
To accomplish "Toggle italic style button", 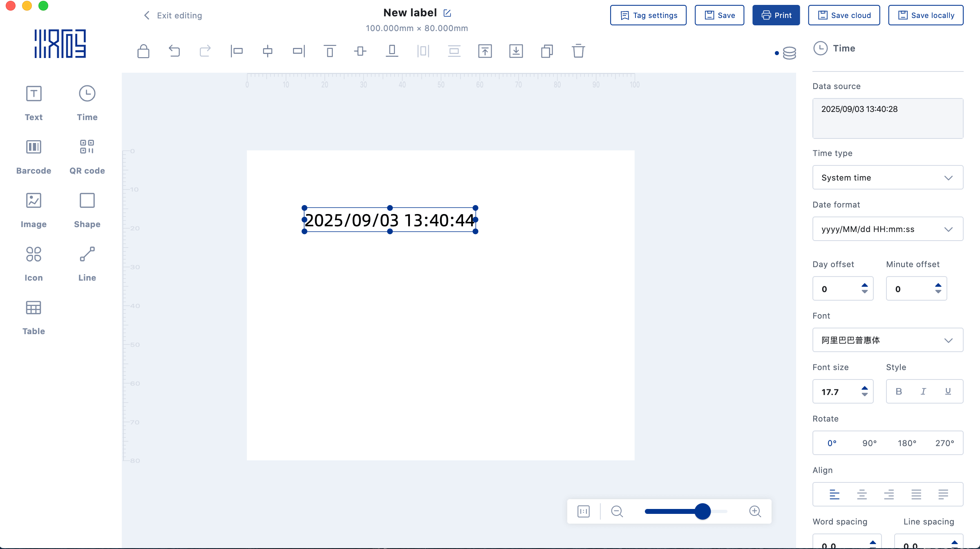I will (923, 391).
